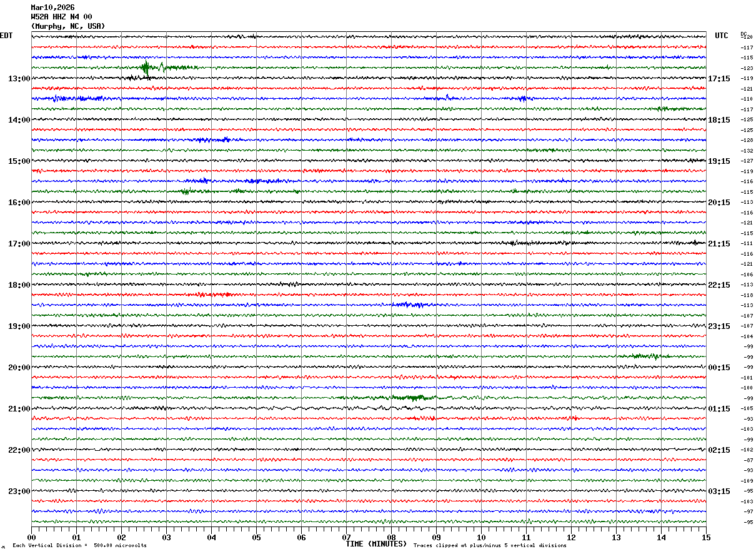Viewport: 756px width, 554px height.
Task: Click minute 15 at the axis end
Action: point(705,538)
